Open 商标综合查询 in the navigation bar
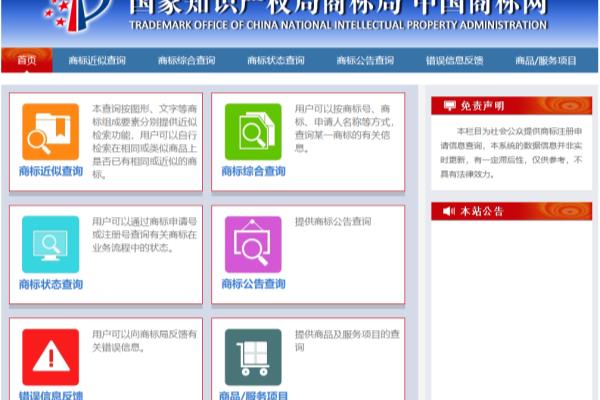 (x=187, y=60)
